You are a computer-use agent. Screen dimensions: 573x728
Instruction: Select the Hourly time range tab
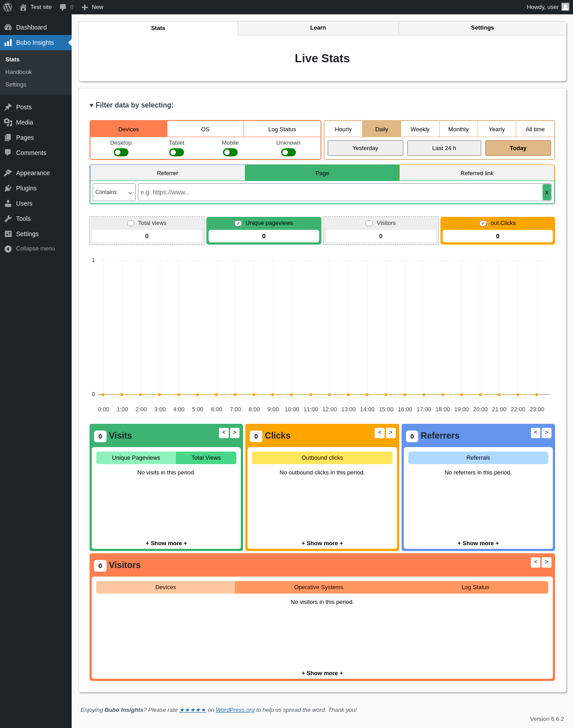[343, 129]
